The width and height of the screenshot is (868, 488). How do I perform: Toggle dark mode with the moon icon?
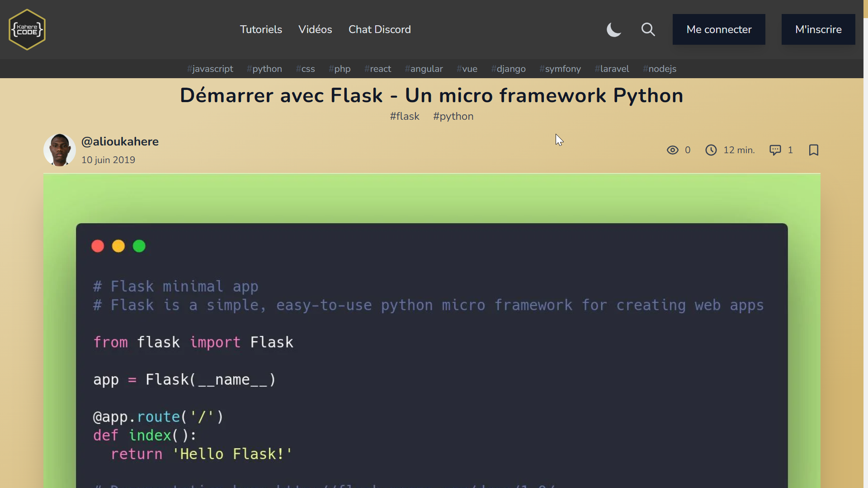(613, 30)
